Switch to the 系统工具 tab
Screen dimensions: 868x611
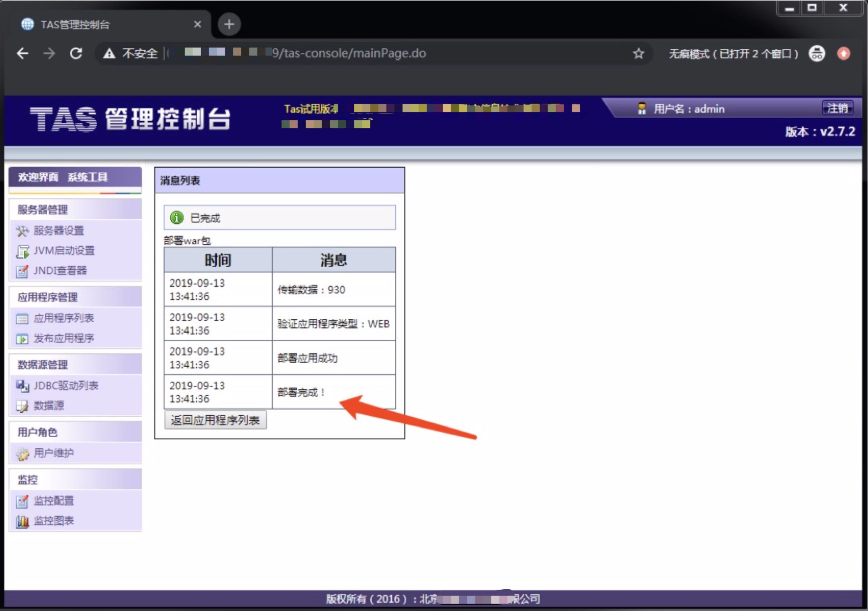[x=88, y=177]
